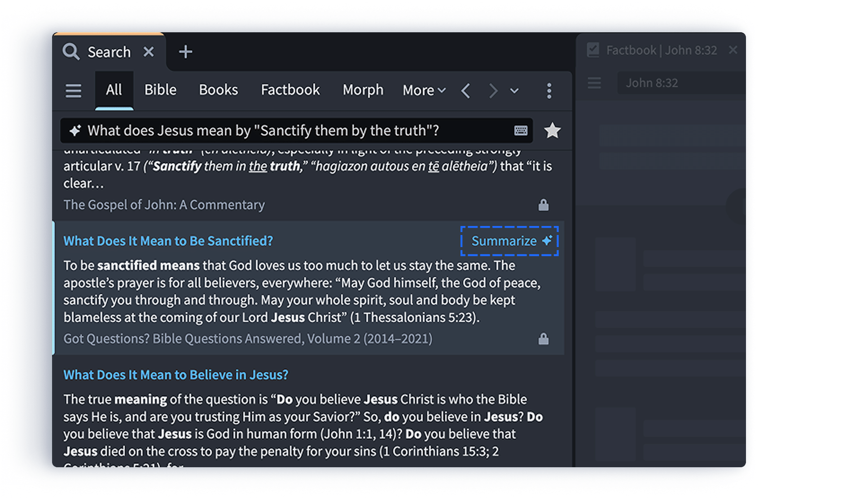851x504 pixels.
Task: Switch to the Morph search tab
Action: pyautogui.click(x=363, y=90)
